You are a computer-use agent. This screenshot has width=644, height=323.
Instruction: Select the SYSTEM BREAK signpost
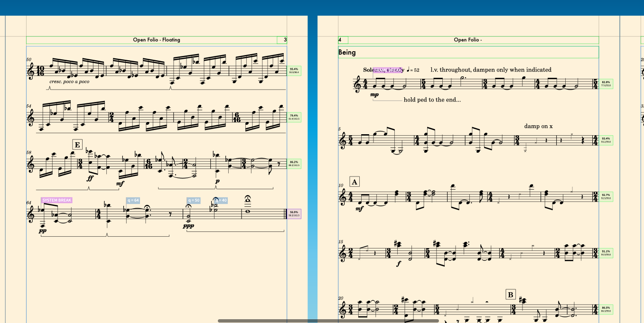coord(57,200)
